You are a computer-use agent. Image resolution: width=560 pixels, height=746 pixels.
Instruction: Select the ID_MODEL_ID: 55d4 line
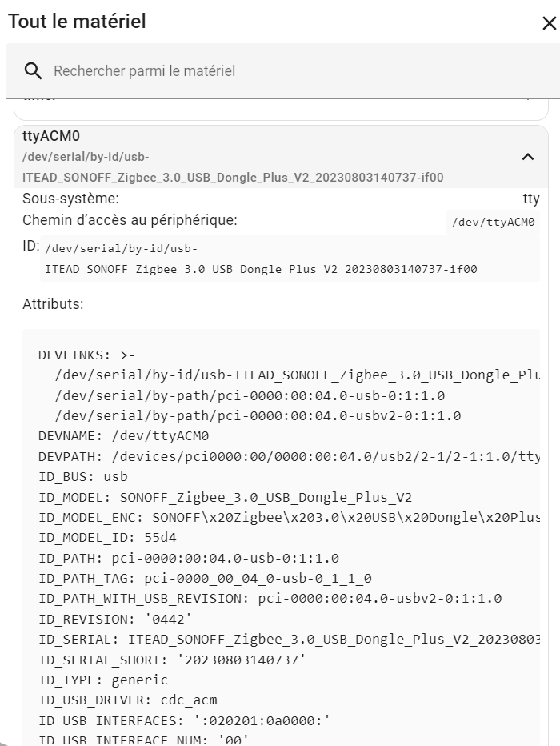click(x=107, y=538)
